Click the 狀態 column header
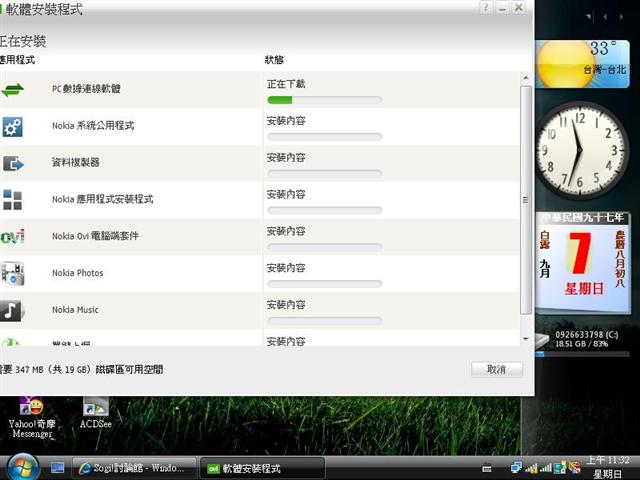Viewport: 640px width, 480px height. [274, 60]
